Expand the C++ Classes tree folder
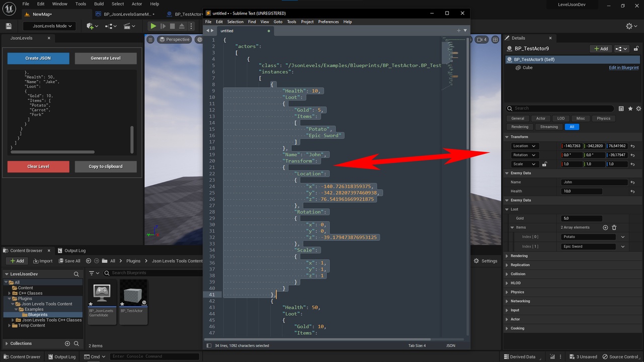 [x=10, y=293]
